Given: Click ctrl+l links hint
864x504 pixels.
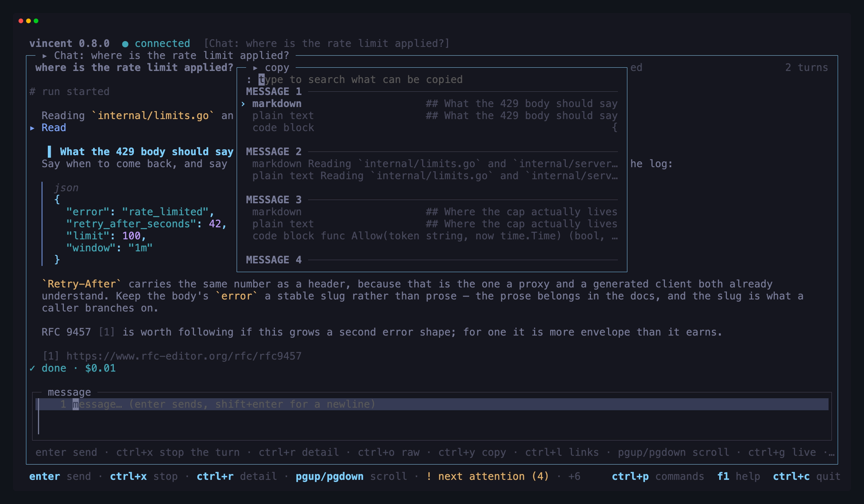Looking at the screenshot, I should pos(562,453).
